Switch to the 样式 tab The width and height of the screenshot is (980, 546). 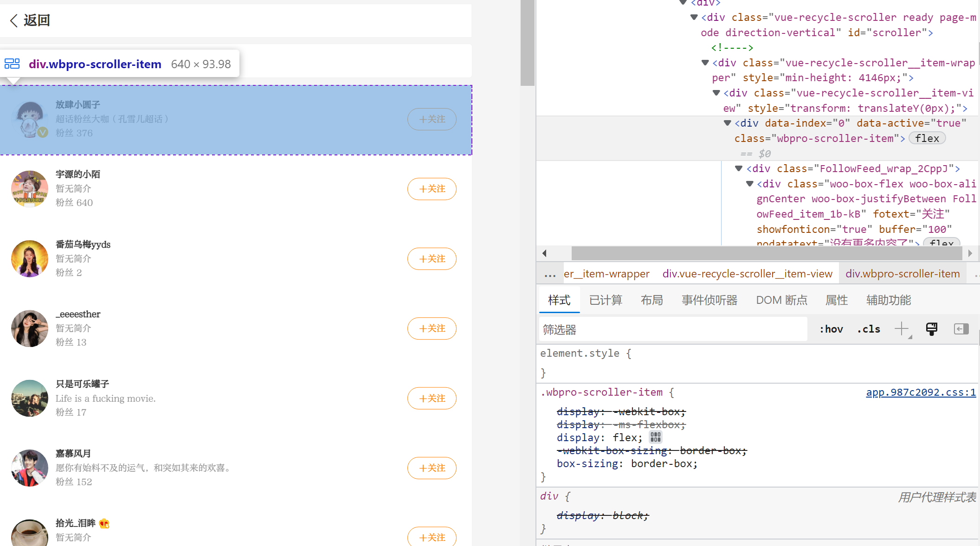[x=559, y=300]
